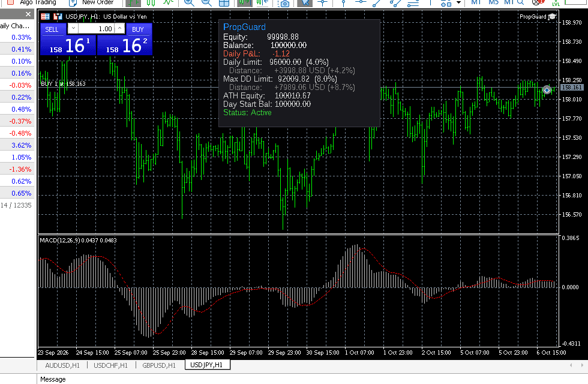Click the Message column header

click(x=53, y=379)
